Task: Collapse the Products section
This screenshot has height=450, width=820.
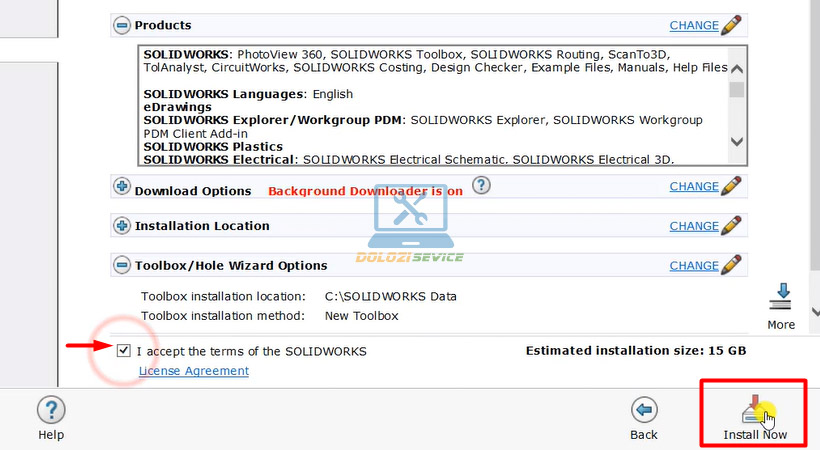Action: (122, 25)
